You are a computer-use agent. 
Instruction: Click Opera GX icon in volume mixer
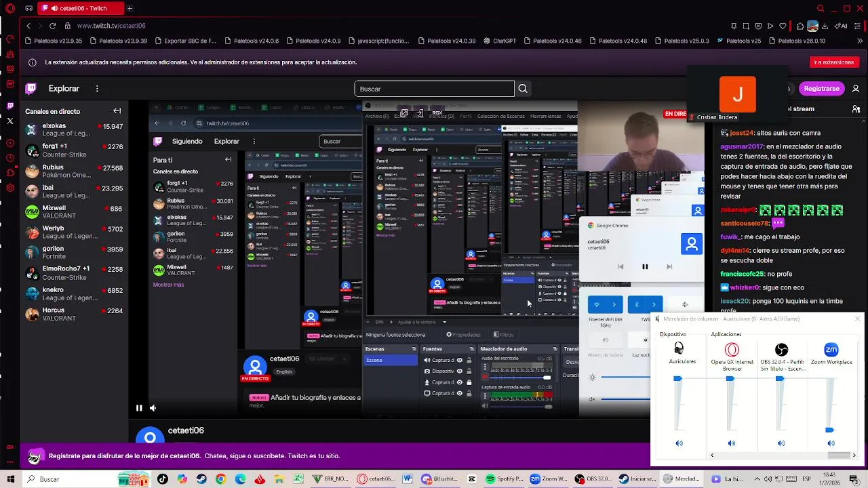(x=732, y=350)
